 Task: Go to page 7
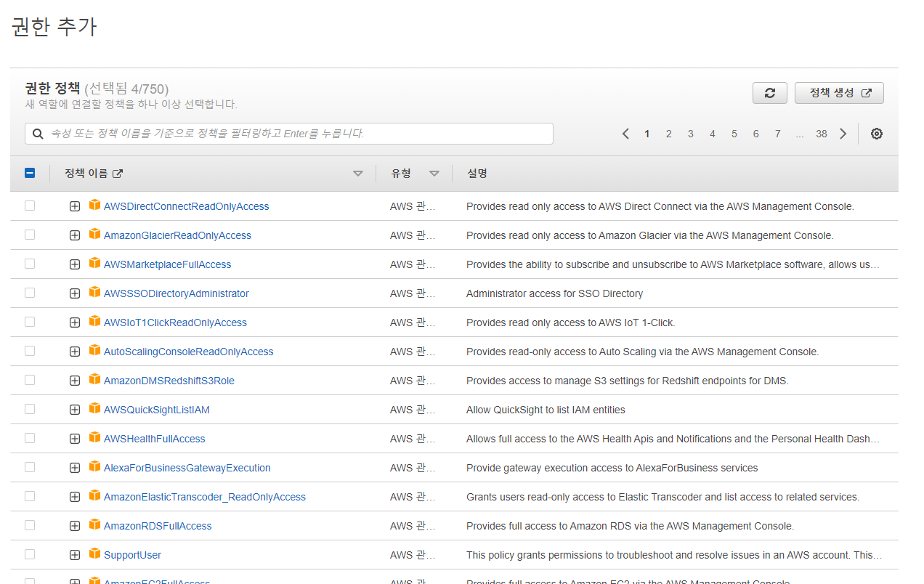pyautogui.click(x=778, y=134)
